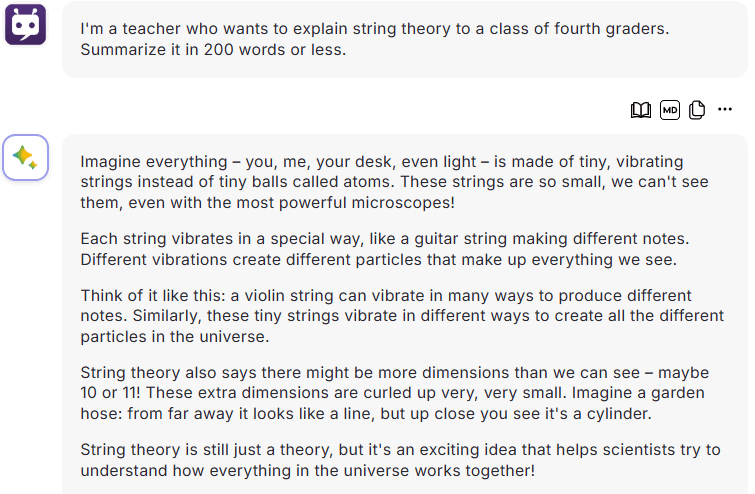
Task: Click the phrase 'violin string' in the reply
Action: coord(289,296)
